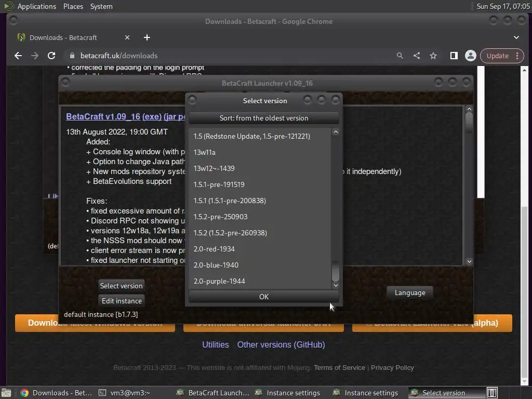Open Places menu in top panel

(x=73, y=6)
